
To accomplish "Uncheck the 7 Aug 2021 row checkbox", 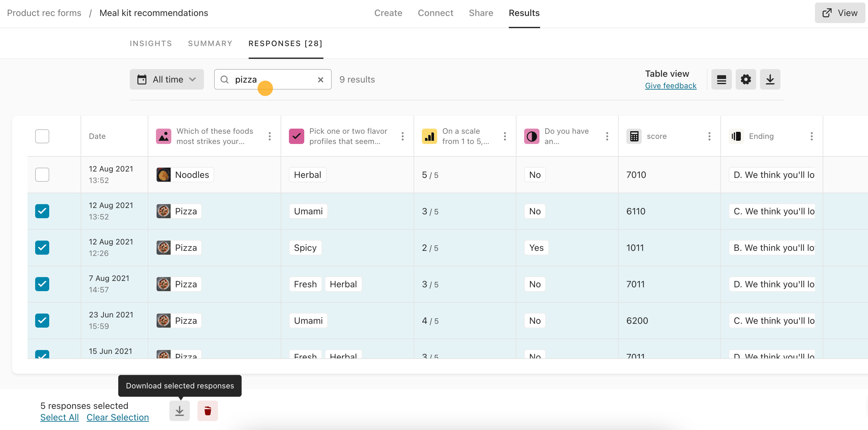I will point(42,284).
